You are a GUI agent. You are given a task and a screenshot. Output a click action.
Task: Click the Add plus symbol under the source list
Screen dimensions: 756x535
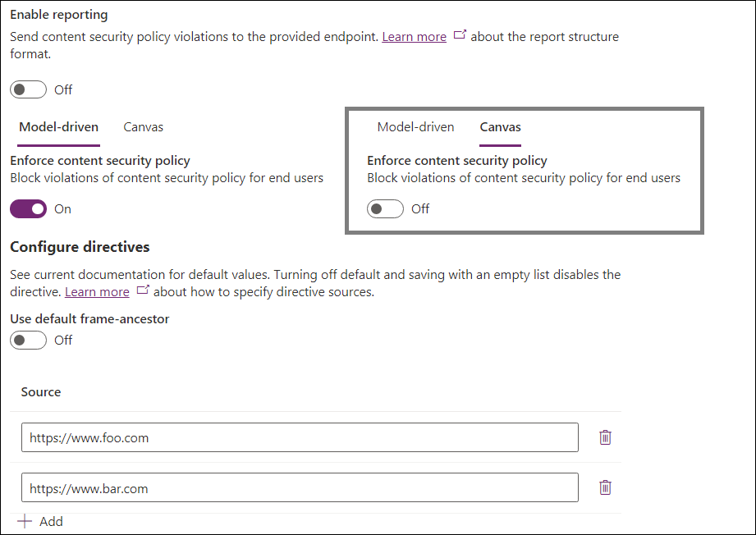(26, 521)
